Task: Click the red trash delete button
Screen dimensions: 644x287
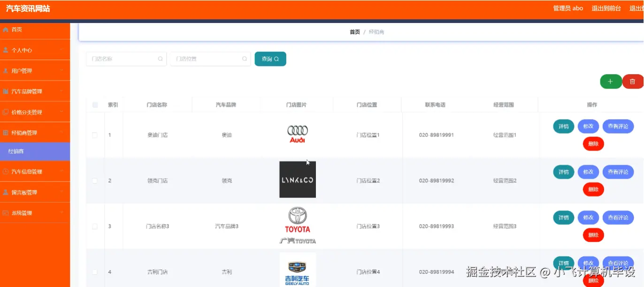Action: point(633,82)
